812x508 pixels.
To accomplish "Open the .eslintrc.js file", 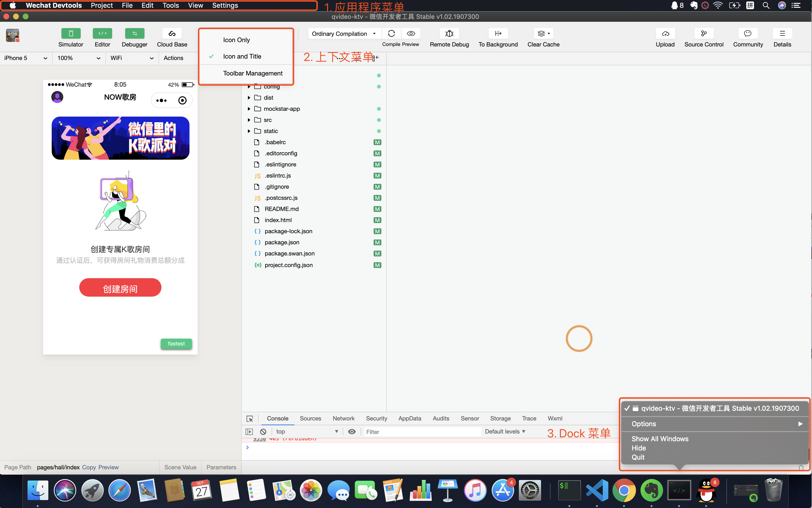I will tap(314, 176).
